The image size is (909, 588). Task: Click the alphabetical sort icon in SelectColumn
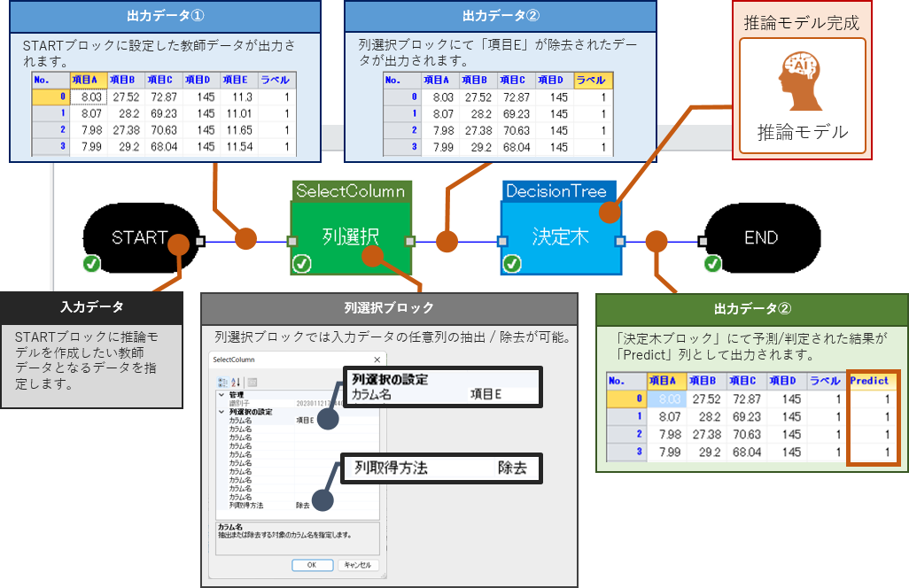point(235,382)
